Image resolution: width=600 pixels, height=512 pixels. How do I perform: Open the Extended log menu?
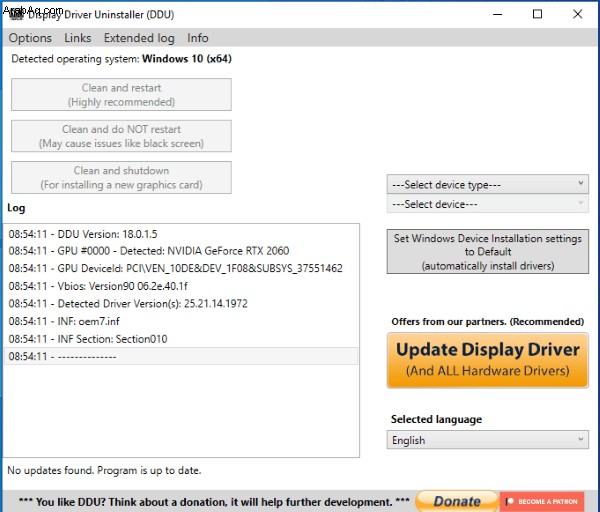[x=139, y=38]
